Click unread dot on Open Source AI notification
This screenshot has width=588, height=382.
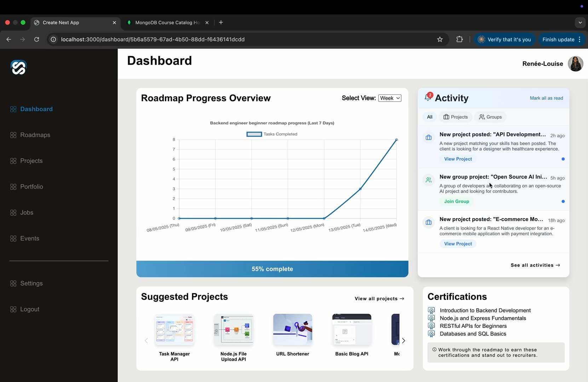pos(563,201)
